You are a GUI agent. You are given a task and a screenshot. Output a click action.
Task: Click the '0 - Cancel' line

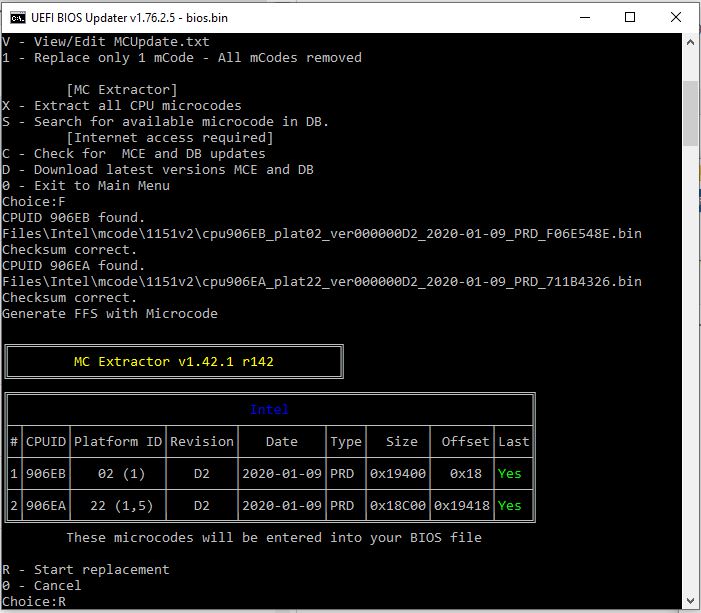(x=42, y=586)
